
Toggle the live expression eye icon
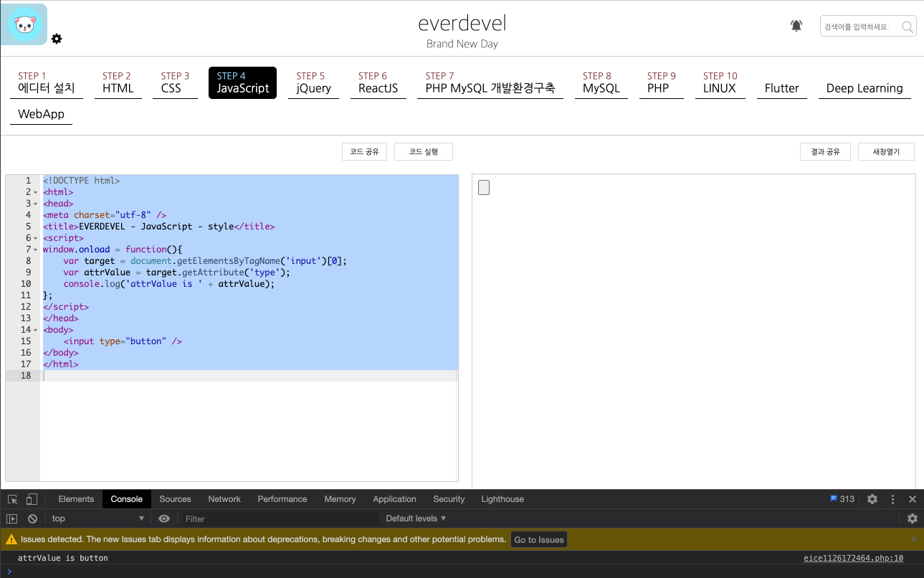coord(164,518)
